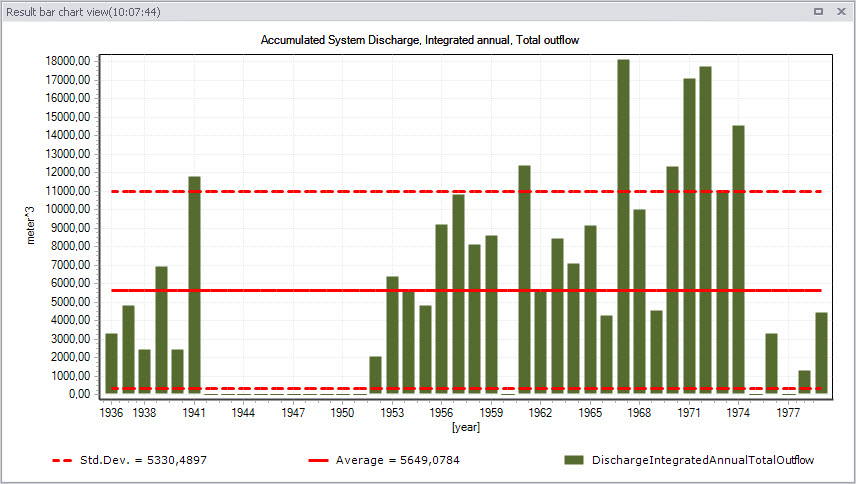The image size is (856, 484).
Task: Click the tallest bar for year 1967
Action: (623, 226)
